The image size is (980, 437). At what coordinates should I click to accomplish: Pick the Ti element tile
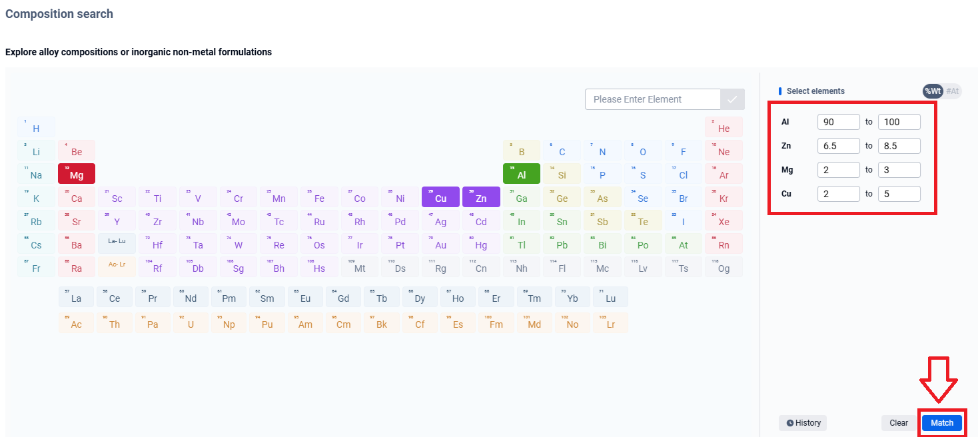point(157,198)
